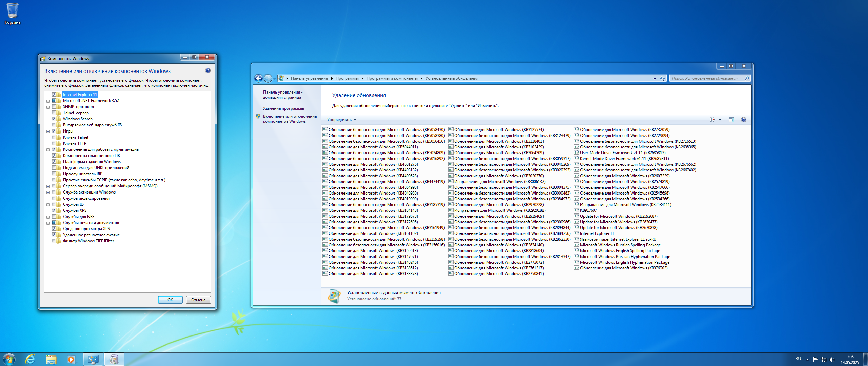Uncheck the Internet Explorer 11 component
The width and height of the screenshot is (868, 366).
[54, 95]
